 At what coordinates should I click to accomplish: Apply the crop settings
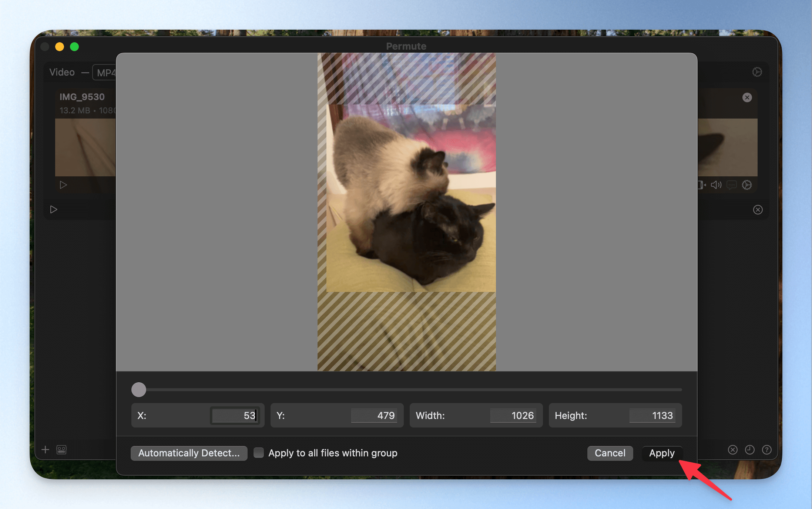[662, 453]
